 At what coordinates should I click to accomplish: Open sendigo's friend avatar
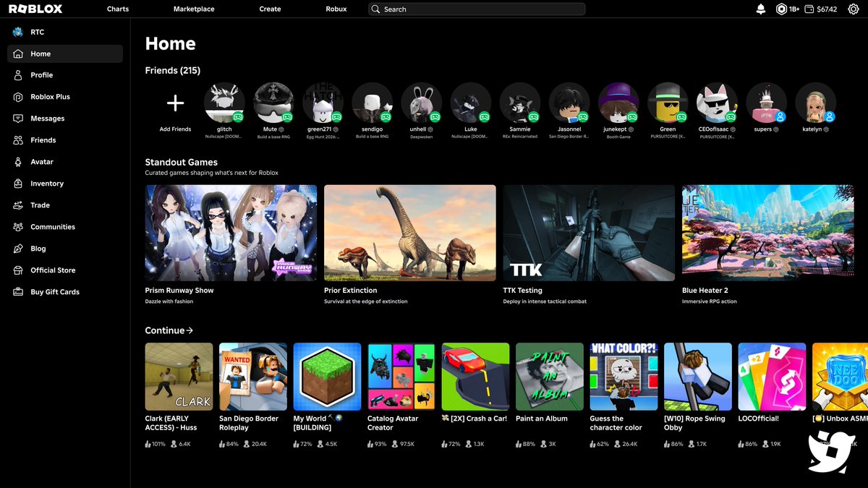point(373,103)
